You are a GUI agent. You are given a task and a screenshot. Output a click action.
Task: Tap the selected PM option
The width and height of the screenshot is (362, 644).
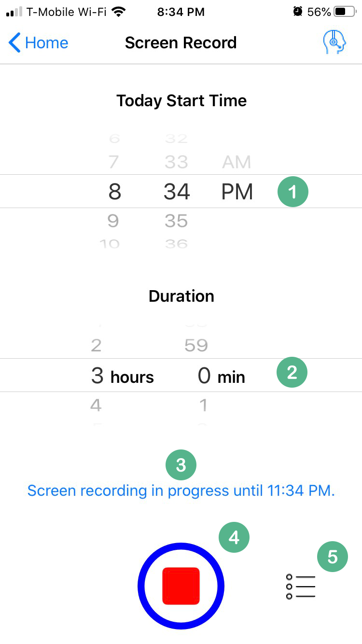pyautogui.click(x=237, y=192)
